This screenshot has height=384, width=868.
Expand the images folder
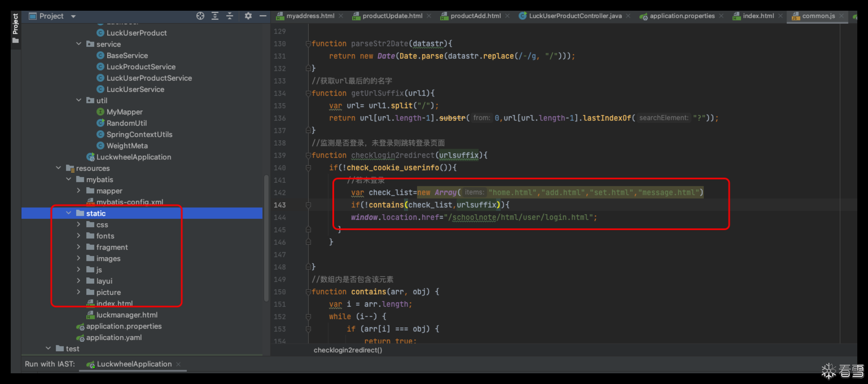79,258
